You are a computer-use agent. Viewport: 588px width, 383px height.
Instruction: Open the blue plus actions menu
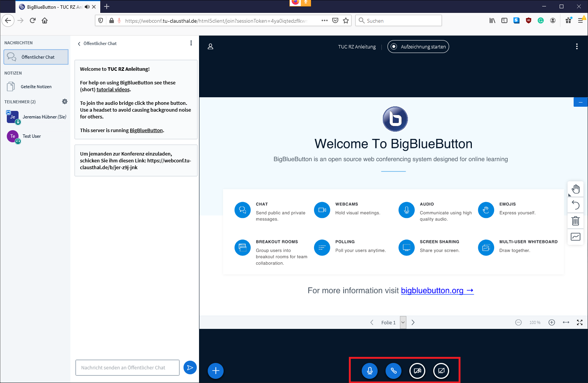(x=216, y=371)
